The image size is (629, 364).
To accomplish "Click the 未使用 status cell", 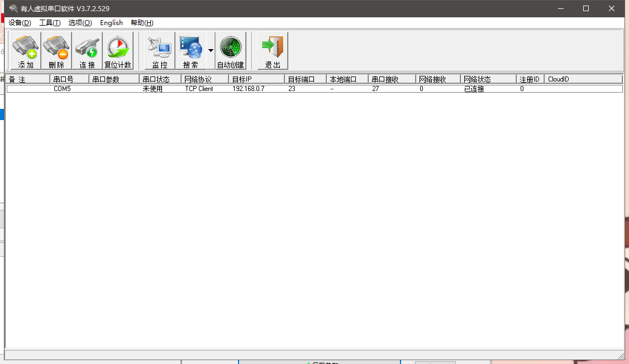I will tap(153, 89).
